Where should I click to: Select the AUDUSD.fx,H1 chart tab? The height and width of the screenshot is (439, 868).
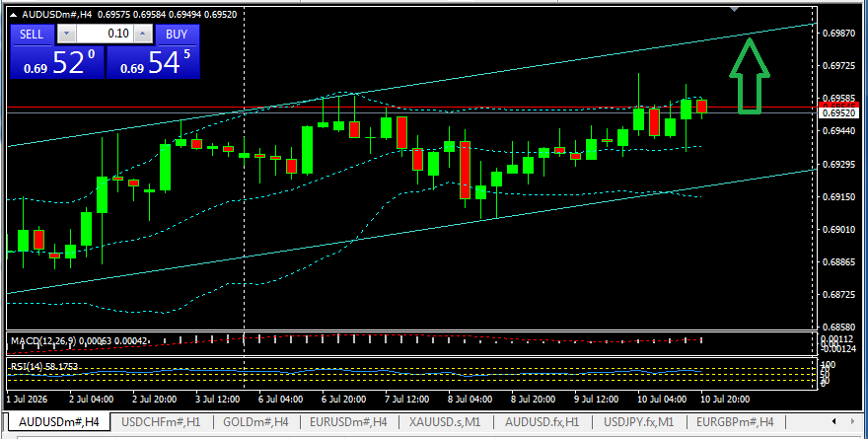(x=542, y=422)
